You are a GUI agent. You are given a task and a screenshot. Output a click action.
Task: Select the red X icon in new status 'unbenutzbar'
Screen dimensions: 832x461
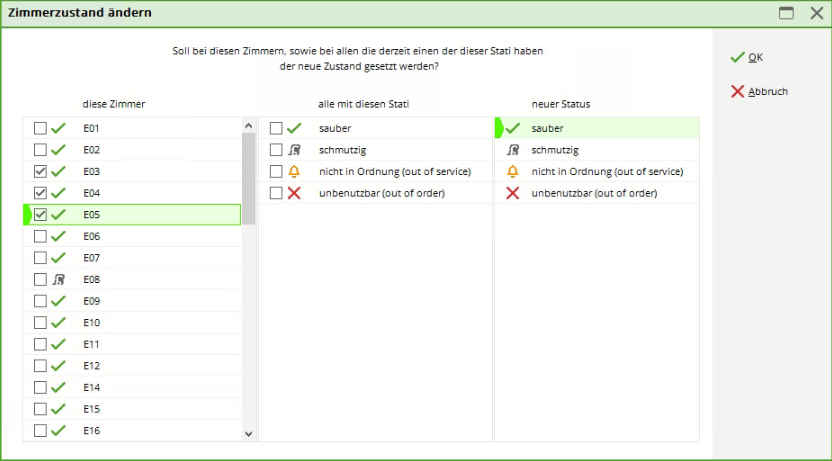(513, 193)
